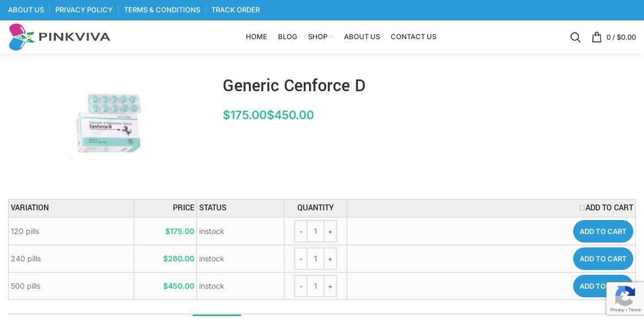Screen dimensions: 644x322
Task: Open the search magnifier icon
Action: click(x=575, y=37)
